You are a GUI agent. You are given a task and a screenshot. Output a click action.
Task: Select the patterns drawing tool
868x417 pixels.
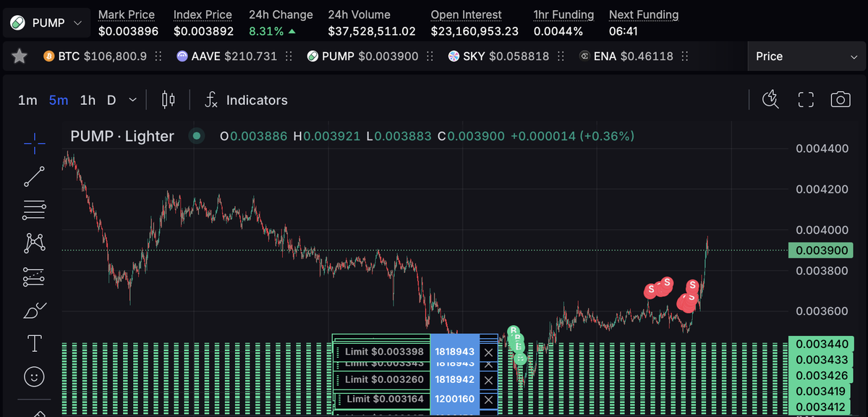34,243
